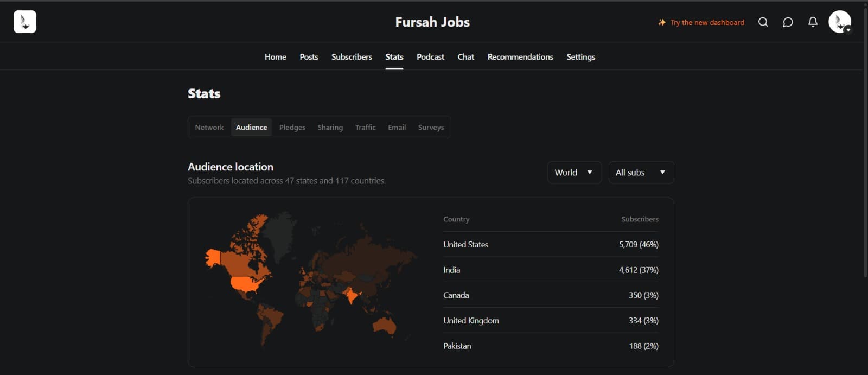
Task: Open the Traffic stats sub-tab
Action: coord(365,127)
